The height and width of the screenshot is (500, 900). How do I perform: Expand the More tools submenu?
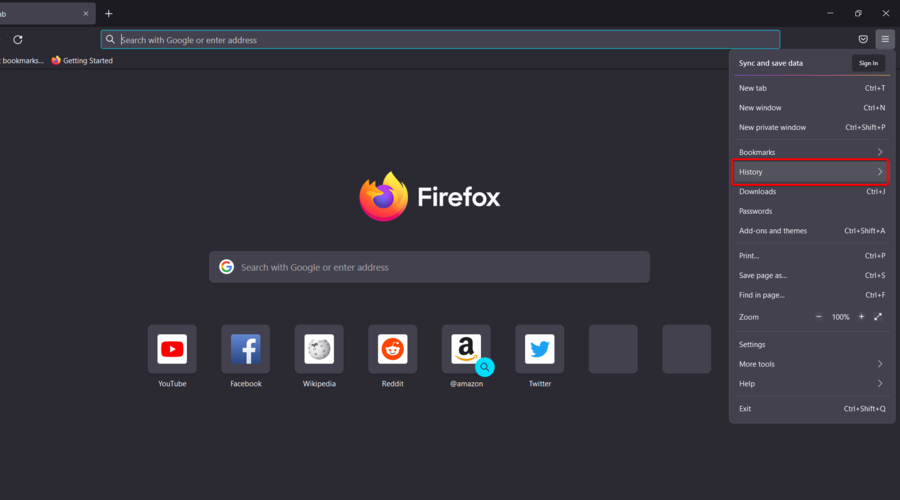click(810, 364)
